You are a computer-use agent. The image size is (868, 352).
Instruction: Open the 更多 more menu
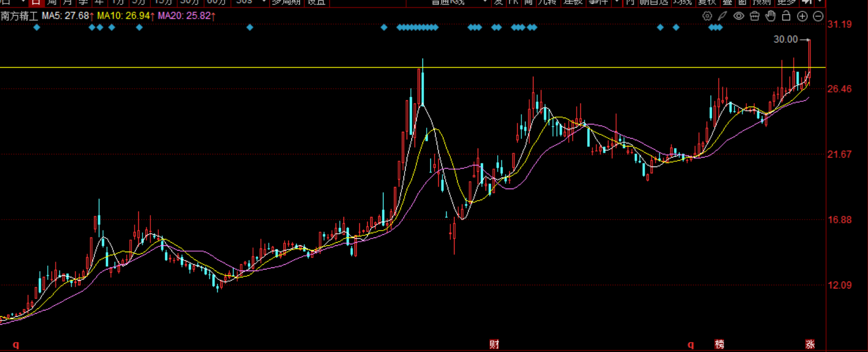pyautogui.click(x=786, y=2)
